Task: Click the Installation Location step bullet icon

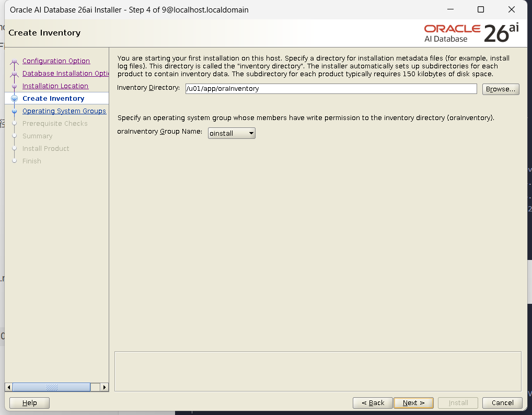Action: (x=14, y=86)
